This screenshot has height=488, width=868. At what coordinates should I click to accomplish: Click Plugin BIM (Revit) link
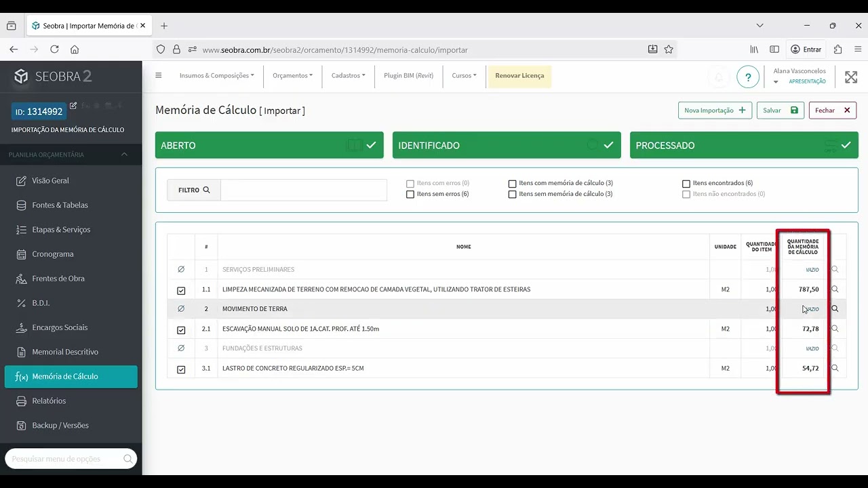click(x=408, y=76)
